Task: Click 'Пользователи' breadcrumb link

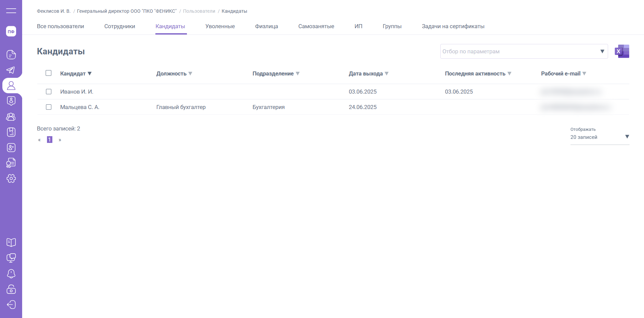Action: click(x=199, y=11)
